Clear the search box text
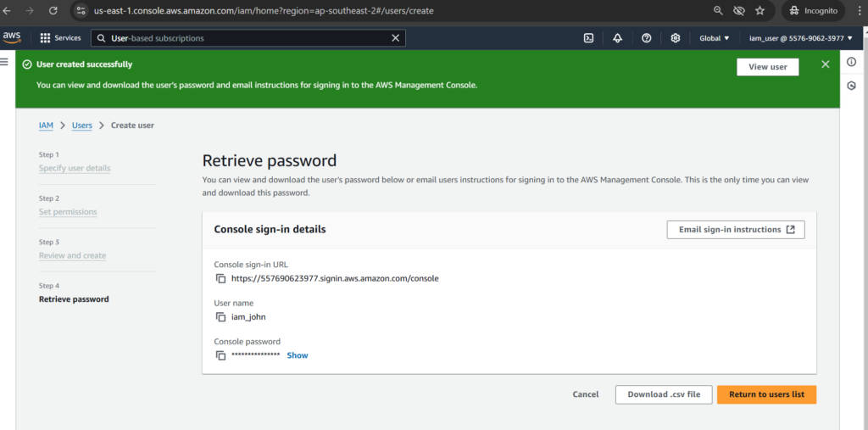Viewport: 868px width, 430px height. (395, 38)
